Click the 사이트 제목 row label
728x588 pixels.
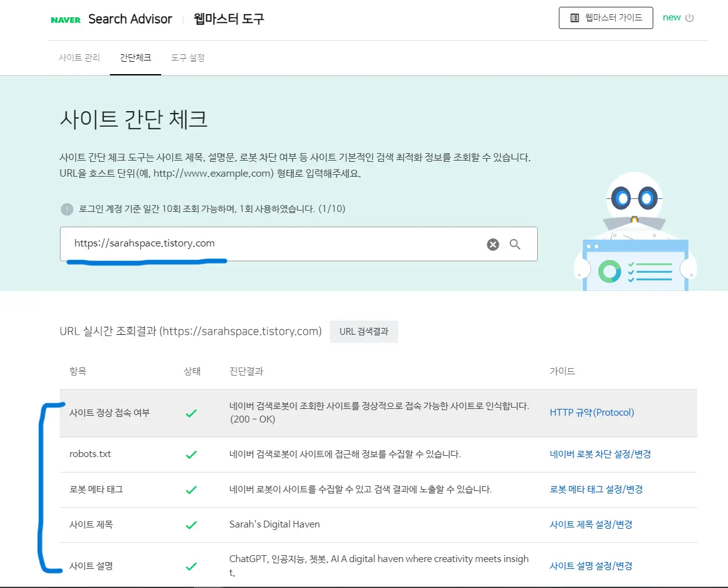tap(91, 524)
